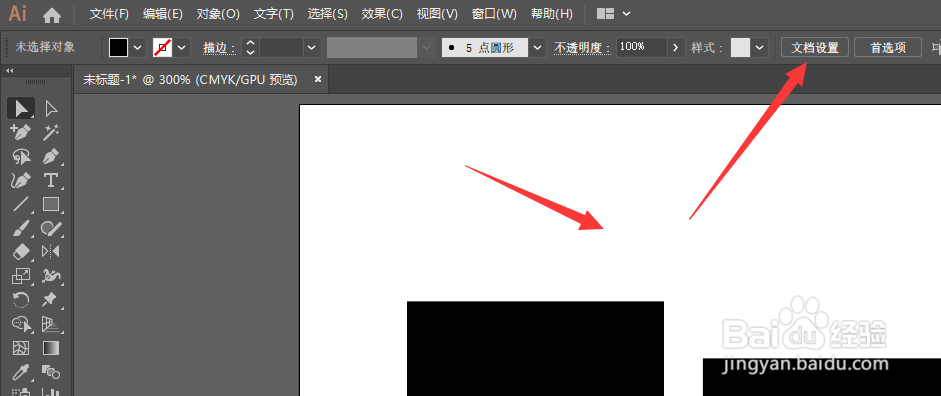The width and height of the screenshot is (941, 396).
Task: Select the Perspective Grid tool
Action: click(51, 324)
